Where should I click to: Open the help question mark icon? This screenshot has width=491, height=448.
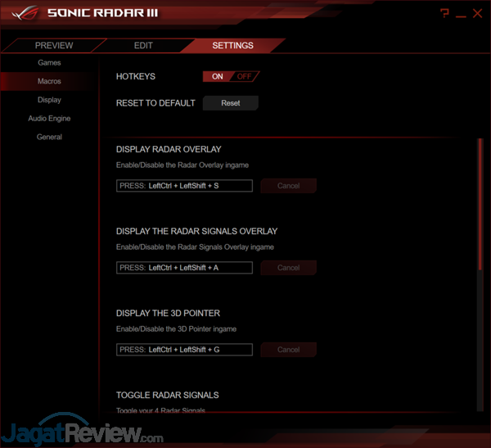point(444,13)
